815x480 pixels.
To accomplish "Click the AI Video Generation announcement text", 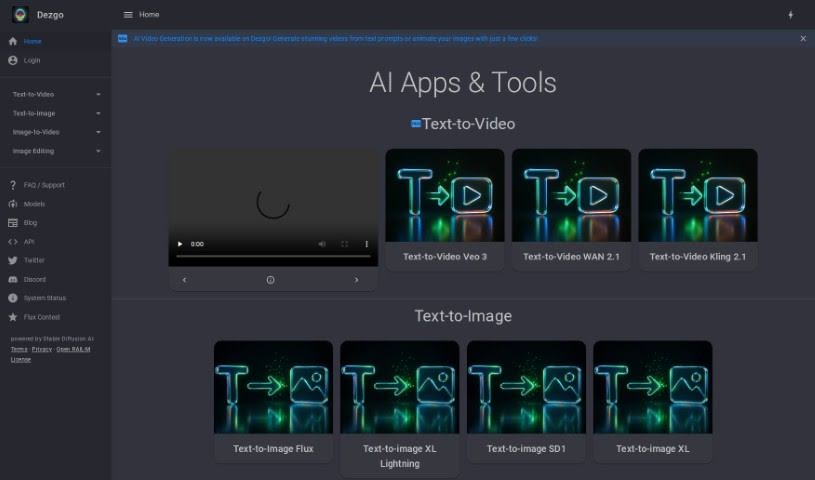I will pyautogui.click(x=335, y=38).
